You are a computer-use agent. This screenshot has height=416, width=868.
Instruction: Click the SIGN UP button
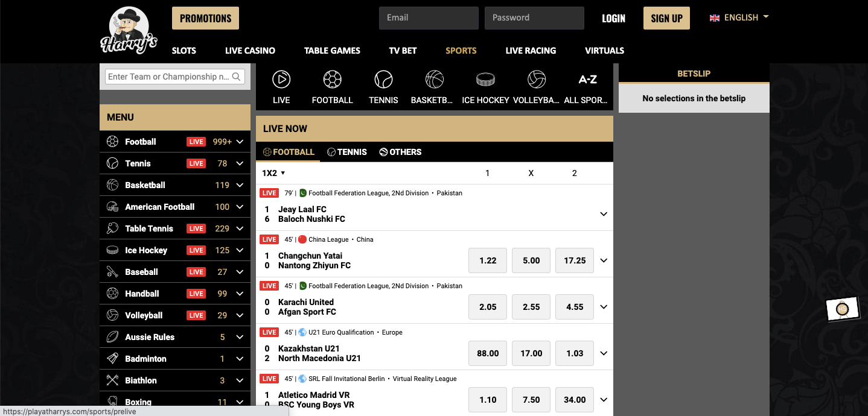click(666, 17)
